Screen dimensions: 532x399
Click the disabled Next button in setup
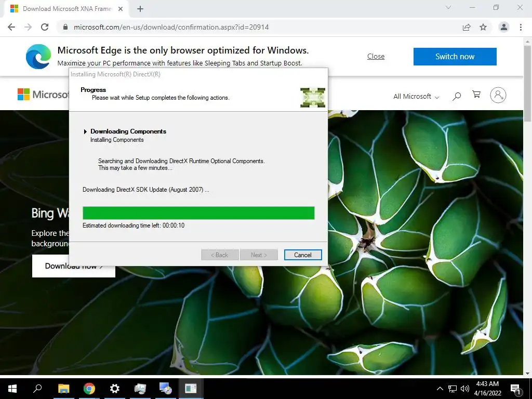(259, 255)
